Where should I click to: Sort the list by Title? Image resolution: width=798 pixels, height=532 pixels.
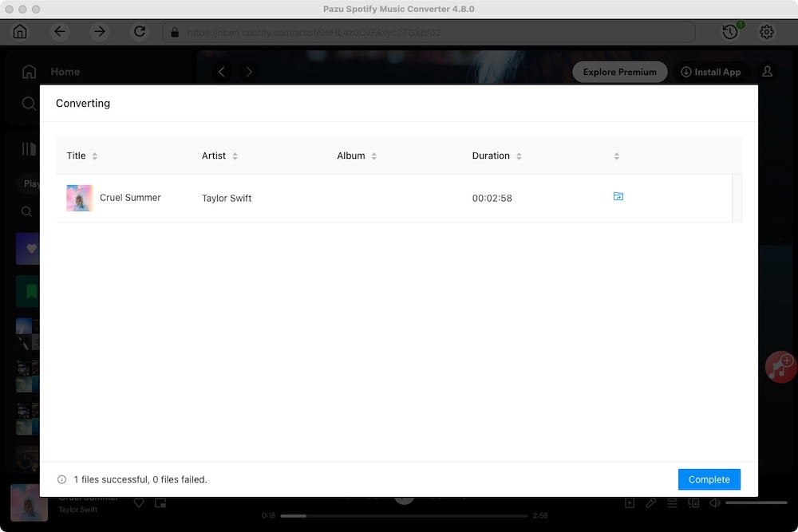tap(94, 156)
